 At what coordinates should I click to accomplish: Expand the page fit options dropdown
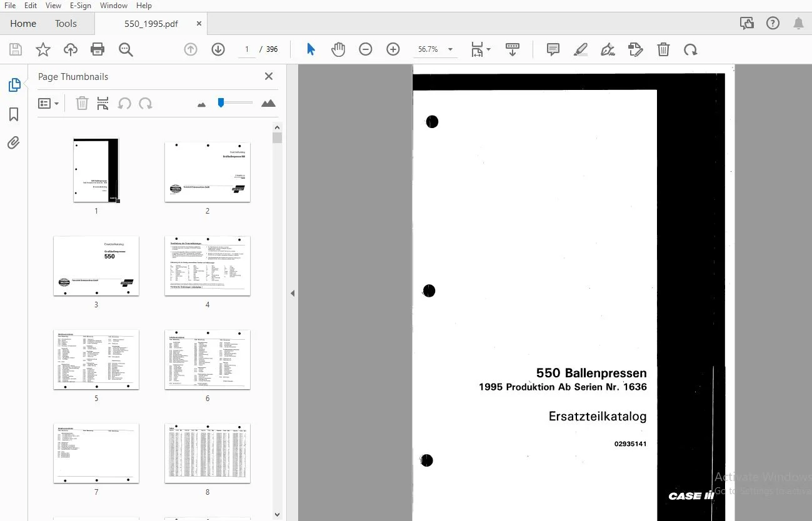489,49
